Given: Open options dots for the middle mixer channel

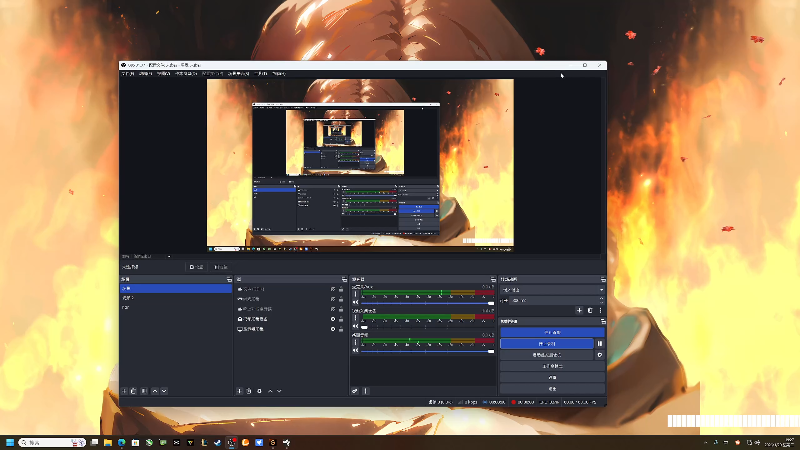Looking at the screenshot, I should 356,318.
